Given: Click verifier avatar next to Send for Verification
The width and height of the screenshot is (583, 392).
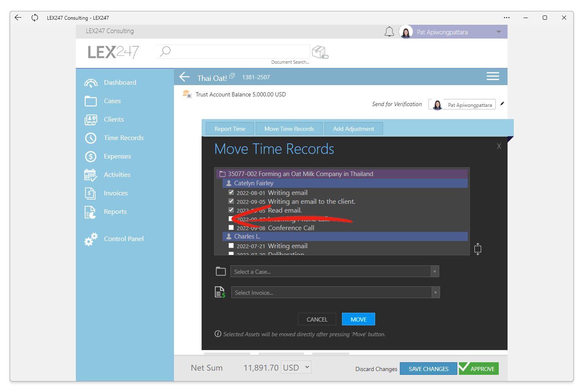Looking at the screenshot, I should pyautogui.click(x=437, y=105).
